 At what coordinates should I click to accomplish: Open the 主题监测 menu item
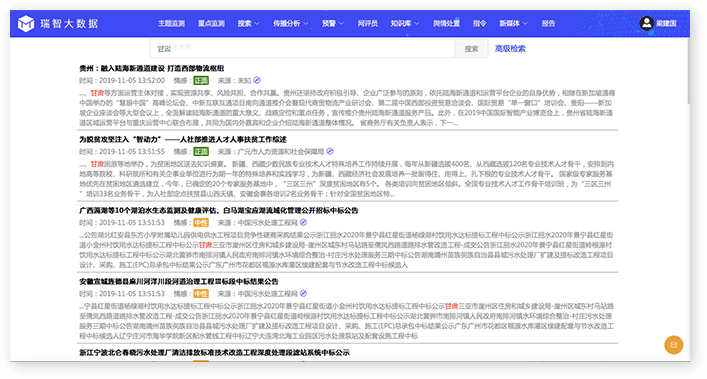pyautogui.click(x=171, y=23)
